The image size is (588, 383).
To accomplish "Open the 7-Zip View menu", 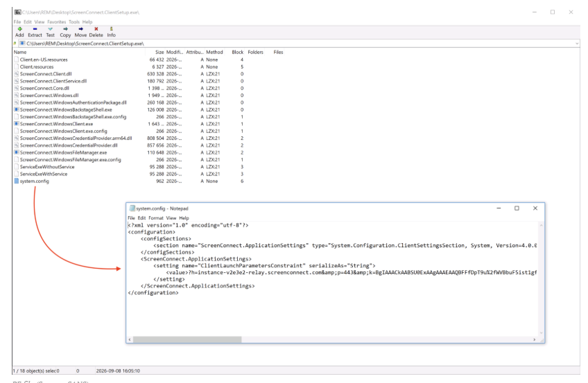I will pyautogui.click(x=40, y=22).
